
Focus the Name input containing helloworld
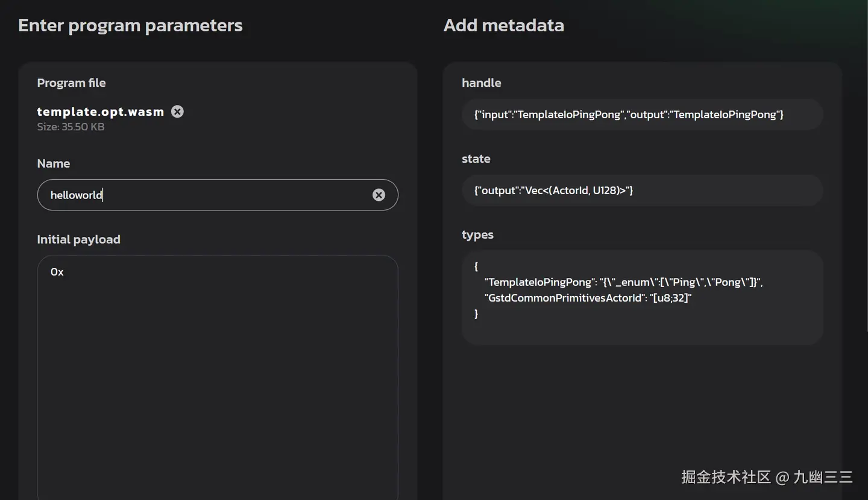[205, 195]
